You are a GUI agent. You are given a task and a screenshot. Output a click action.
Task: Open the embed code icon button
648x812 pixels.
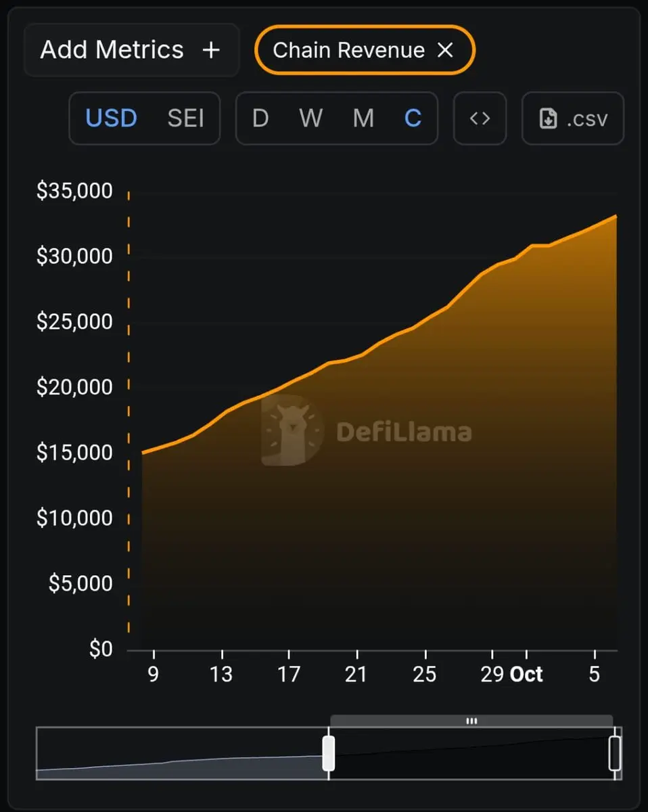480,118
